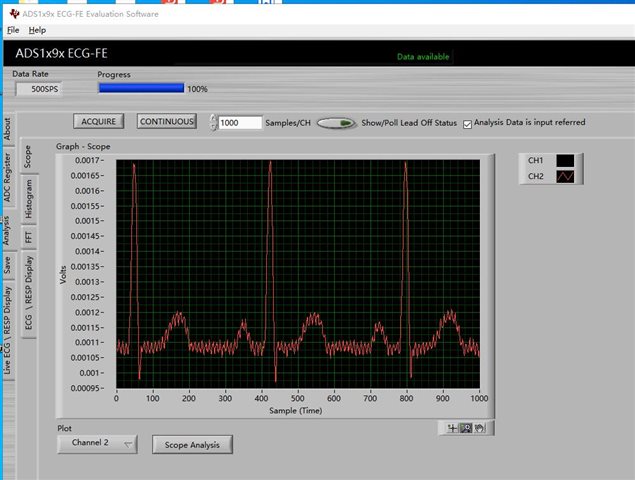
Task: Switch to Live ECG \ RESP Display tab
Action: (8, 330)
